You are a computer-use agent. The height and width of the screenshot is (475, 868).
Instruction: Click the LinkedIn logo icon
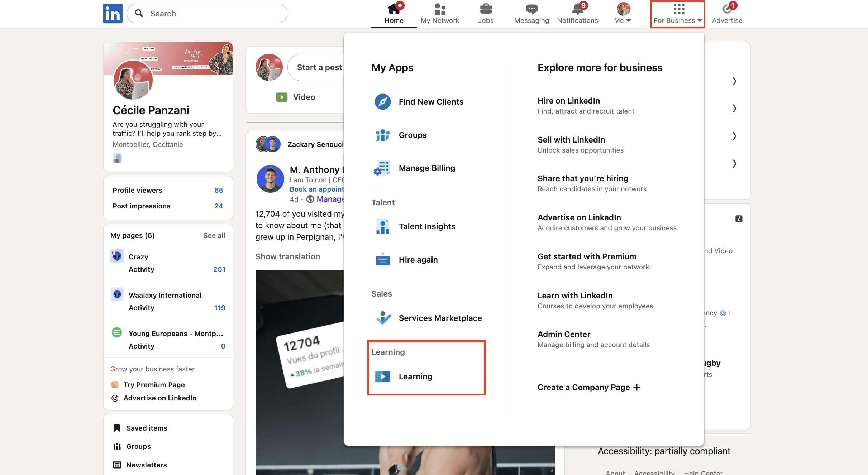pyautogui.click(x=113, y=14)
